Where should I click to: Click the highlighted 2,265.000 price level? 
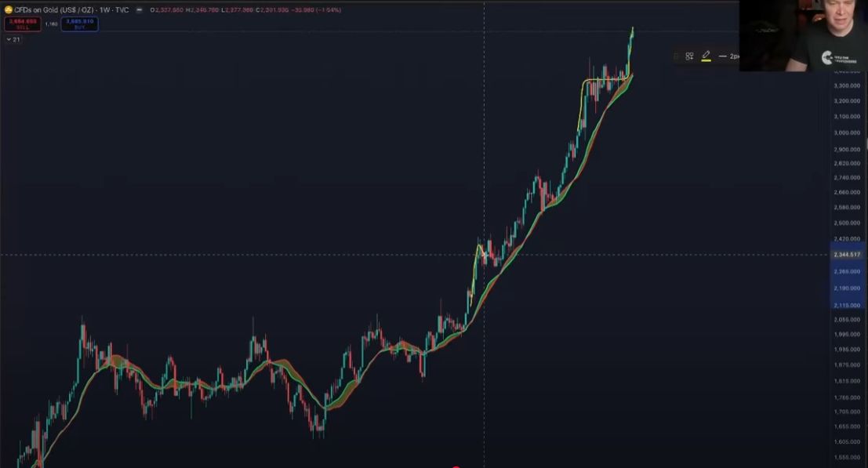click(848, 272)
